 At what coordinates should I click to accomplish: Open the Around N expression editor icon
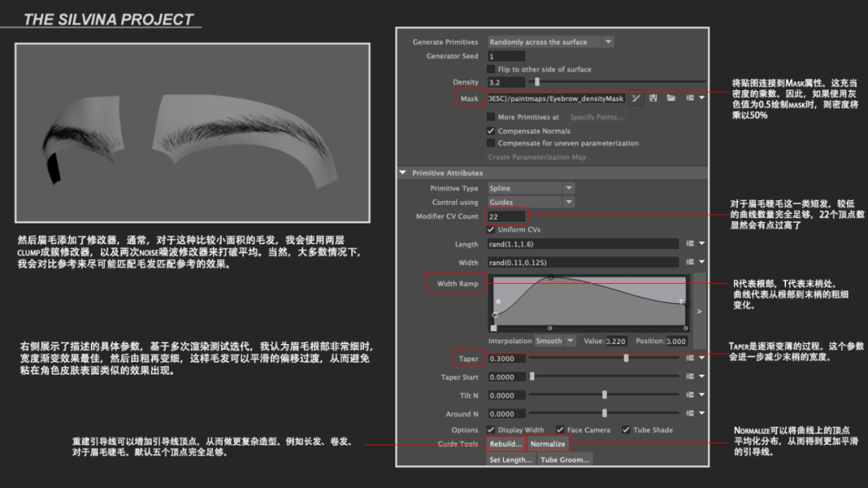pos(690,413)
